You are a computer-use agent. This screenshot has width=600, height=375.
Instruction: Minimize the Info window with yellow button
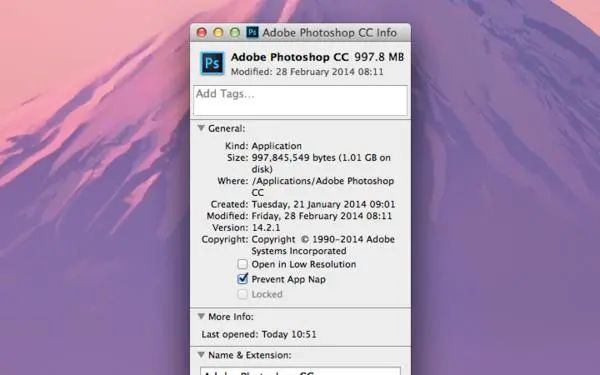pos(218,33)
